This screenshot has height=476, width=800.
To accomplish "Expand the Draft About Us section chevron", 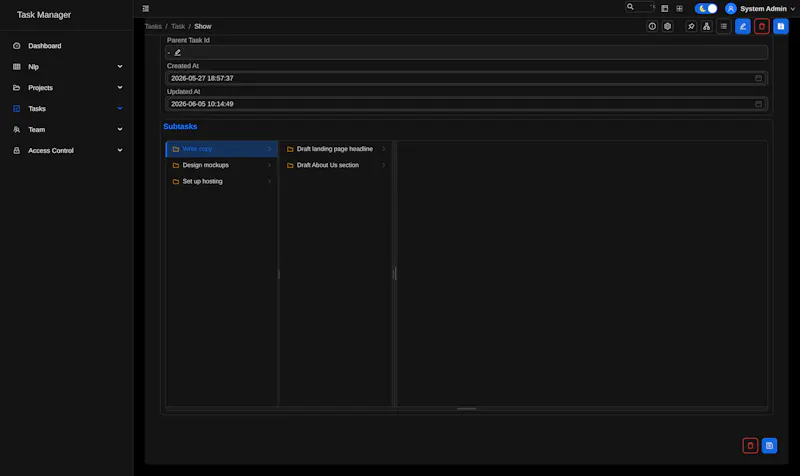I will [x=384, y=165].
